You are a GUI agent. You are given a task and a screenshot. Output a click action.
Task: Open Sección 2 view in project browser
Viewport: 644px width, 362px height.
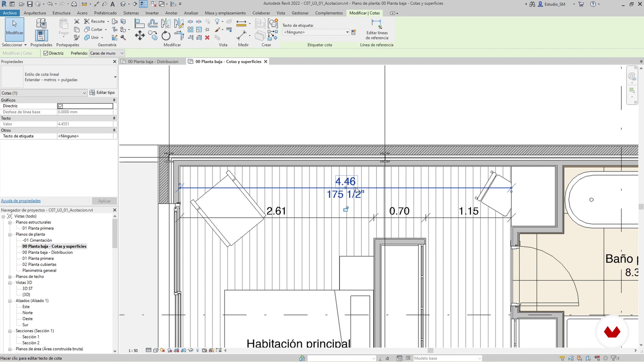[x=31, y=343]
